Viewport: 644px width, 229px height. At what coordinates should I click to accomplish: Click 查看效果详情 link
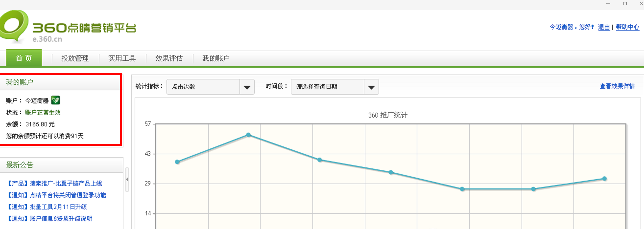pyautogui.click(x=617, y=86)
